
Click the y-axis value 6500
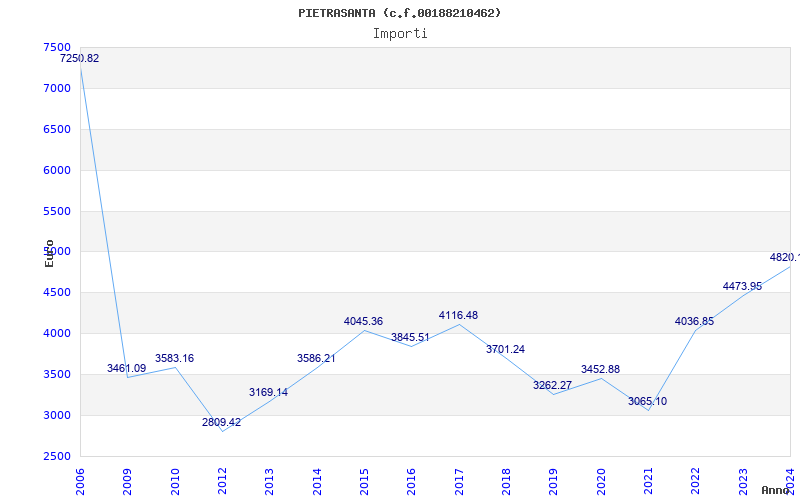tap(57, 129)
